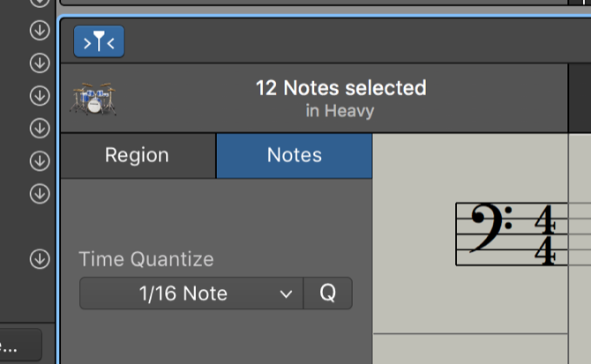Click the fifth download arrow icon in the column
Image resolution: width=591 pixels, height=364 pixels.
point(39,160)
